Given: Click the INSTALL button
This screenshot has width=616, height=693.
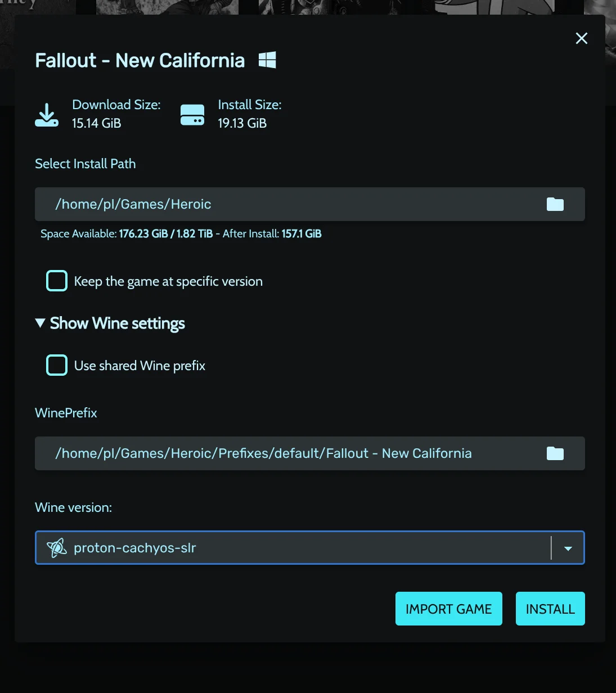Looking at the screenshot, I should click(550, 609).
